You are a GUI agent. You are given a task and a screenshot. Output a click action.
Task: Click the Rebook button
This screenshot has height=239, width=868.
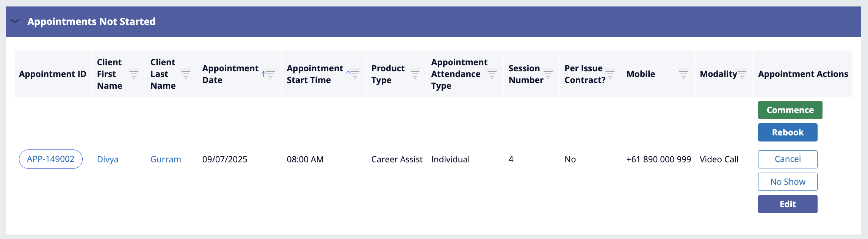[788, 132]
